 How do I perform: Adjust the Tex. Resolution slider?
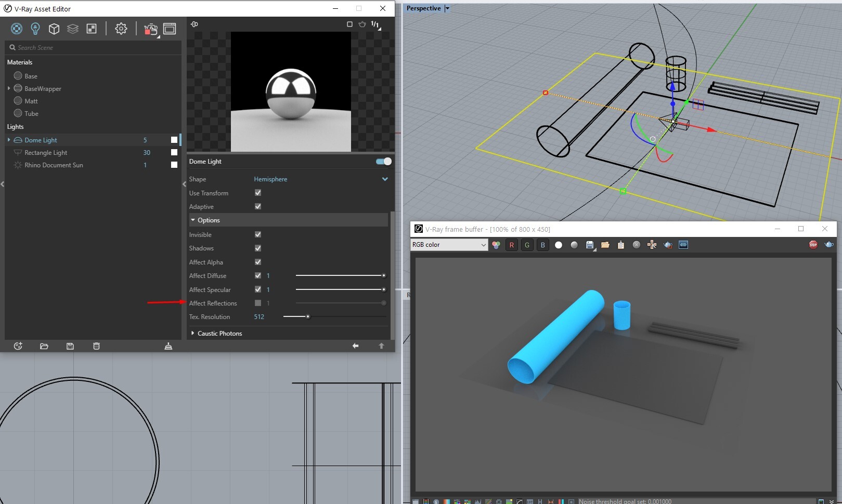coord(334,316)
